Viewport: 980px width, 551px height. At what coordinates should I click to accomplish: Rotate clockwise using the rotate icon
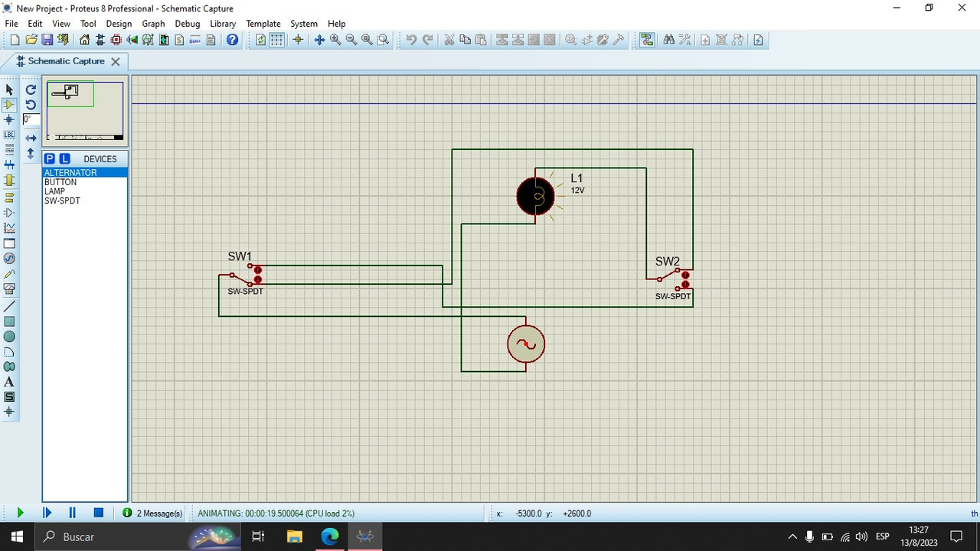tap(31, 90)
